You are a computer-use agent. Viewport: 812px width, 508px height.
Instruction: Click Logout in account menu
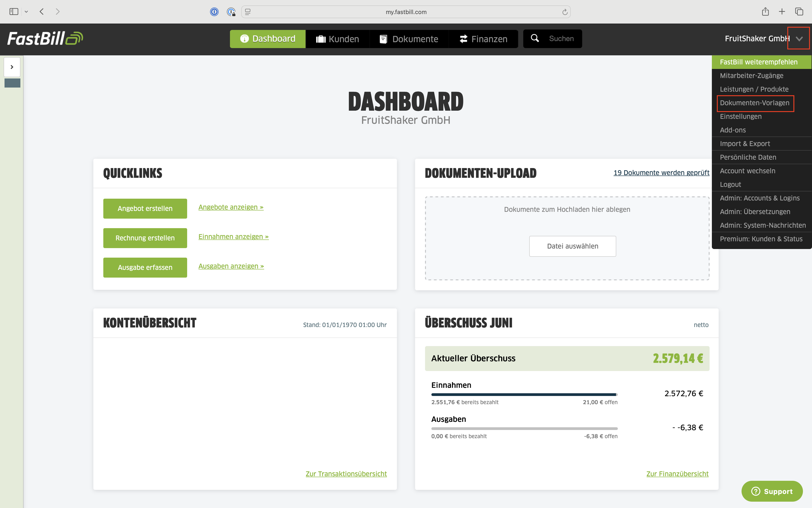point(762,184)
